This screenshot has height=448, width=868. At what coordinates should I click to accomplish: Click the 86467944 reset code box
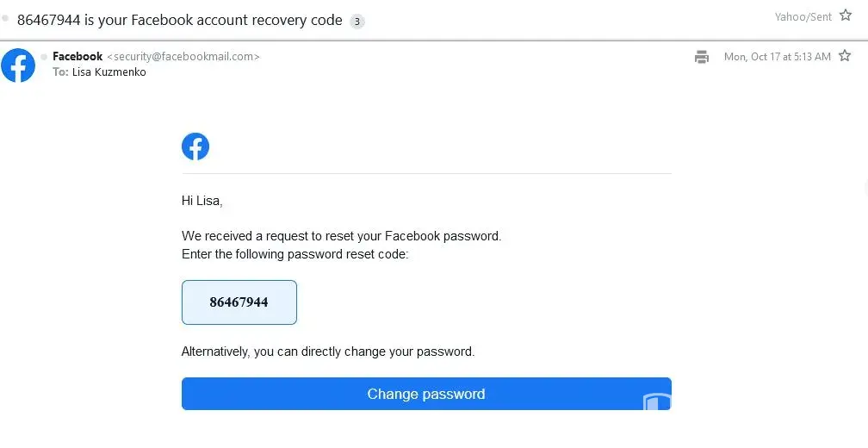coord(239,302)
